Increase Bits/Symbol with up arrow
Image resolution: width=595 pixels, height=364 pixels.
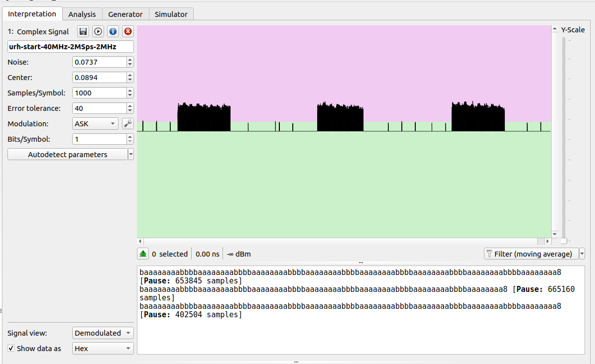click(130, 136)
